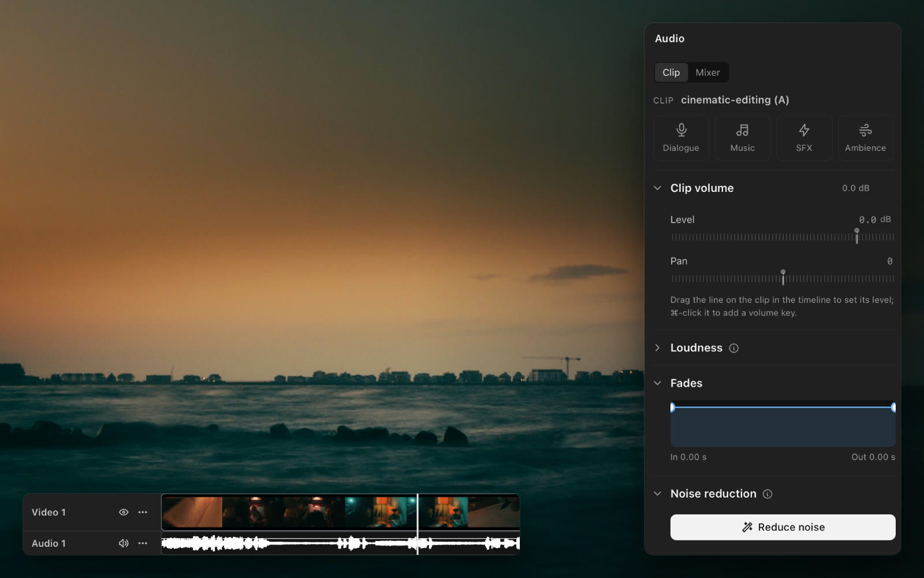Click the Clip volume 0.0 dB summary
Screen dimensions: 924x578
pyautogui.click(x=855, y=188)
